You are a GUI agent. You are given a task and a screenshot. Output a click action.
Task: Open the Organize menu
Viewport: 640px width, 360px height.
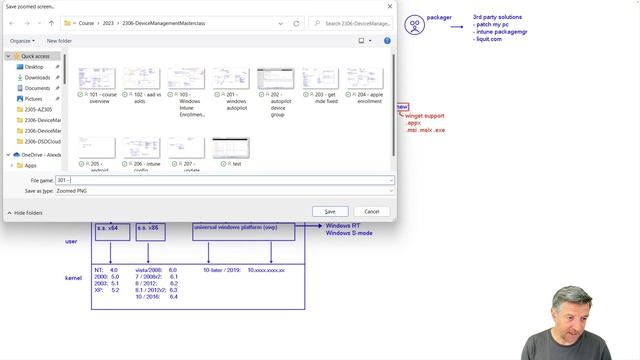22,41
